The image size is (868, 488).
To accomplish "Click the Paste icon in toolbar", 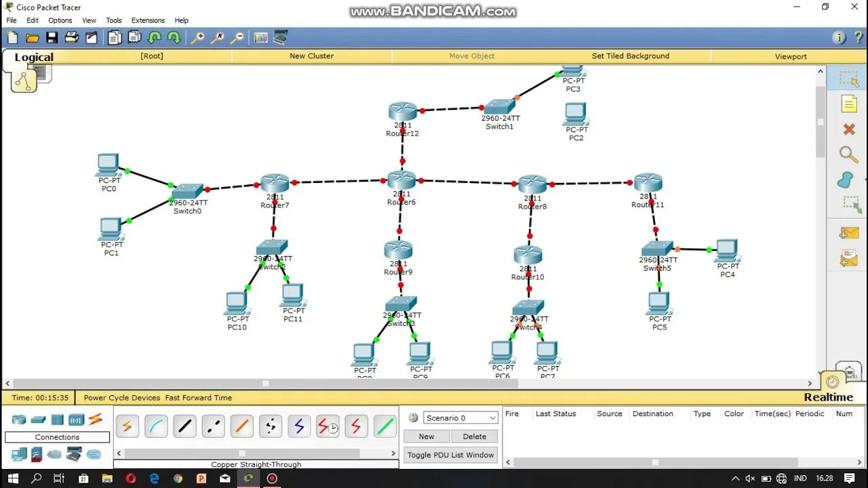I will tap(134, 38).
